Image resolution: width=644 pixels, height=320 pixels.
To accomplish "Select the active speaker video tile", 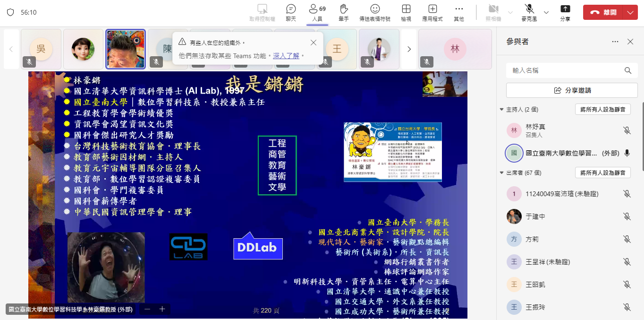I will click(x=126, y=49).
